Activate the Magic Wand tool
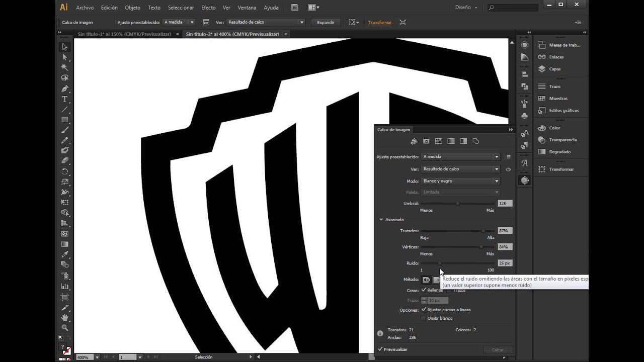Viewport: 644px width, 362px height. tap(64, 67)
